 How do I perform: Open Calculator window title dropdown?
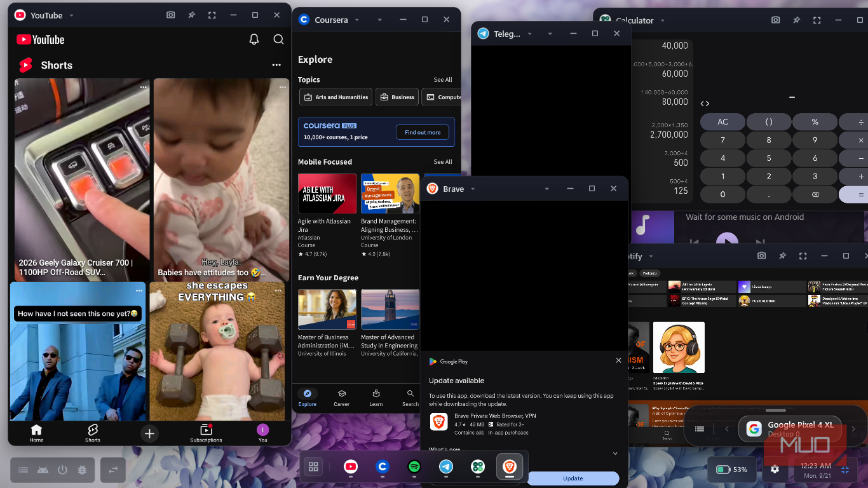pyautogui.click(x=662, y=20)
